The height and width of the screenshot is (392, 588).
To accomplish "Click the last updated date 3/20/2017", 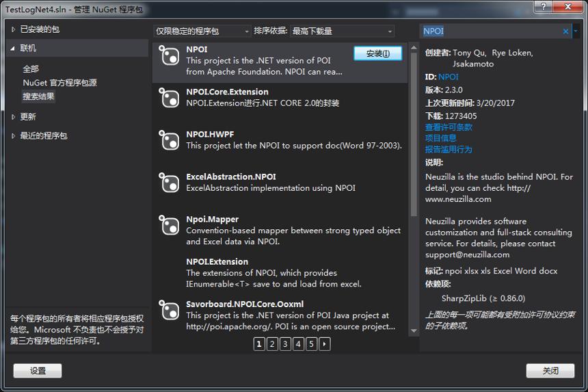I will [x=496, y=103].
